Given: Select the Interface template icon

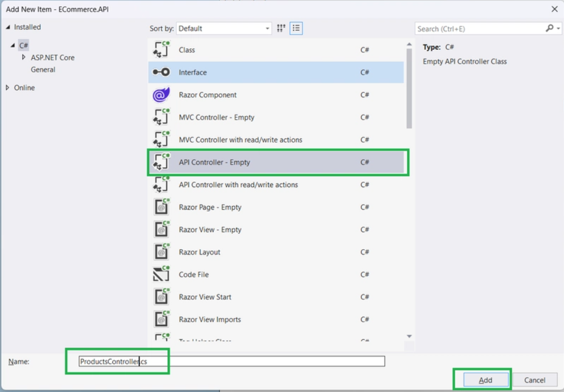Looking at the screenshot, I should click(x=161, y=72).
